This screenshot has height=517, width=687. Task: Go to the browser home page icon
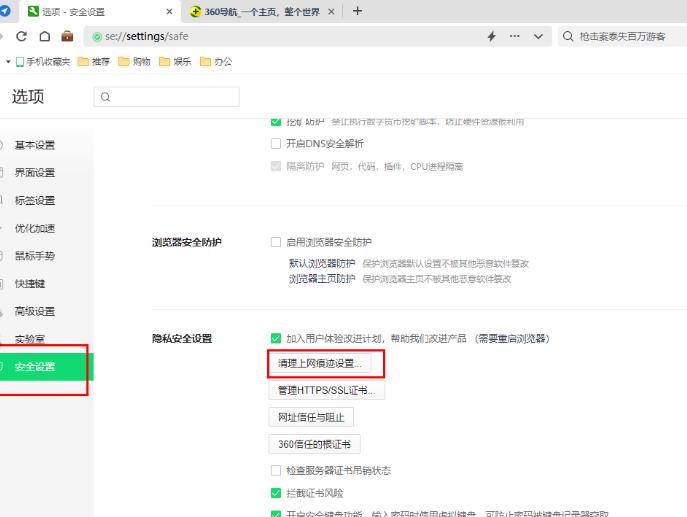tap(45, 36)
